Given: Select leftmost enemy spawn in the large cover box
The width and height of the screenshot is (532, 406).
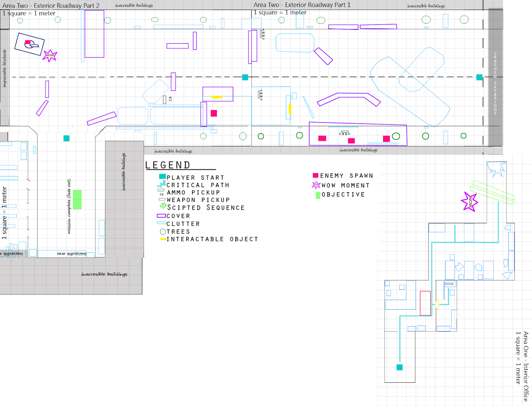Looking at the screenshot, I should [322, 138].
